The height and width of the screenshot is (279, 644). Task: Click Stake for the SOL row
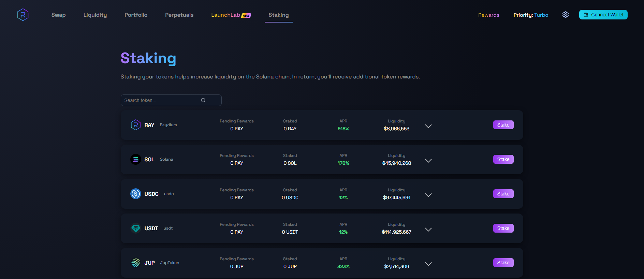pos(503,159)
